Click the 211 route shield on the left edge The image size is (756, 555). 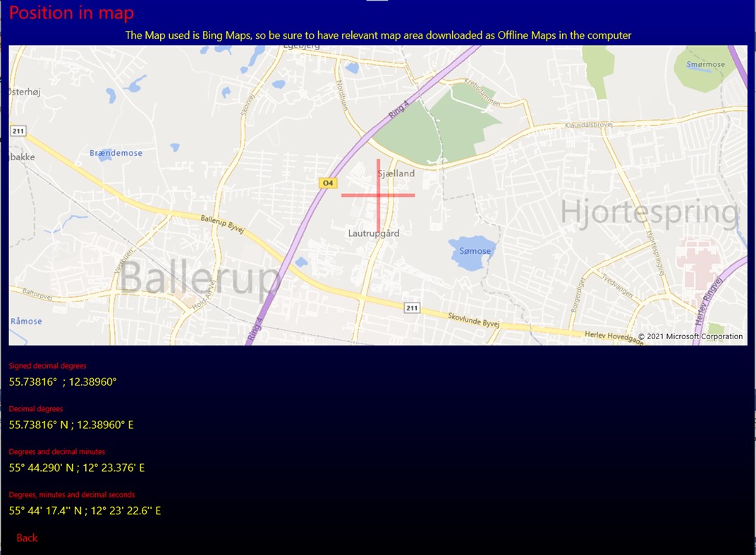pos(17,130)
